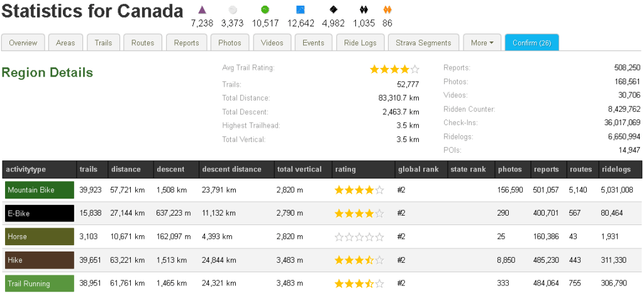Viewport: 644px width, 293px height.
Task: Open the Trail Running activity type
Action: pyautogui.click(x=39, y=284)
